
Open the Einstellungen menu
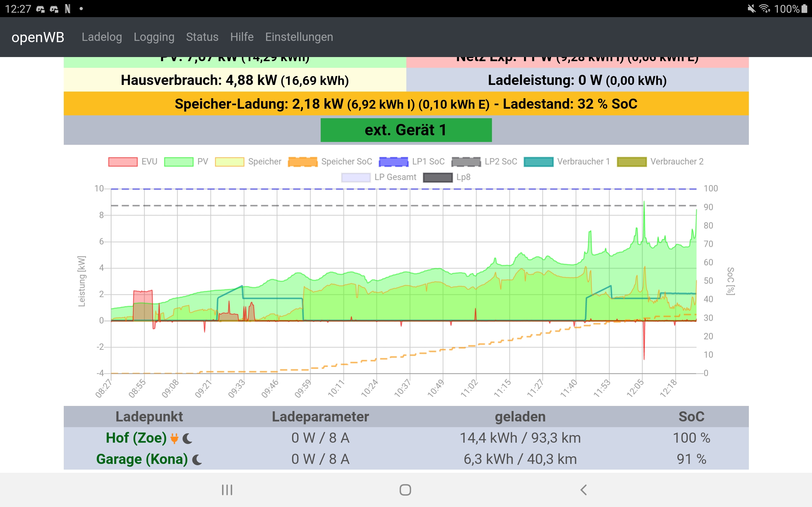coord(299,37)
